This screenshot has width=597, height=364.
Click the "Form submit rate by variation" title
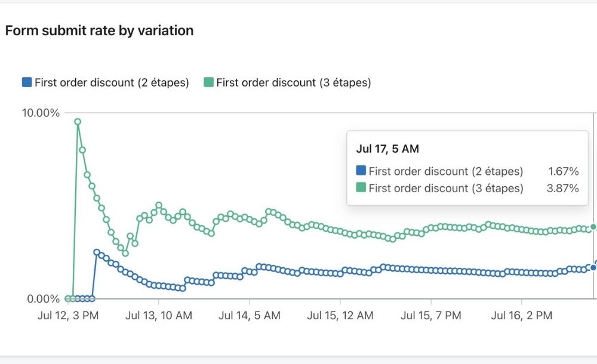[99, 30]
